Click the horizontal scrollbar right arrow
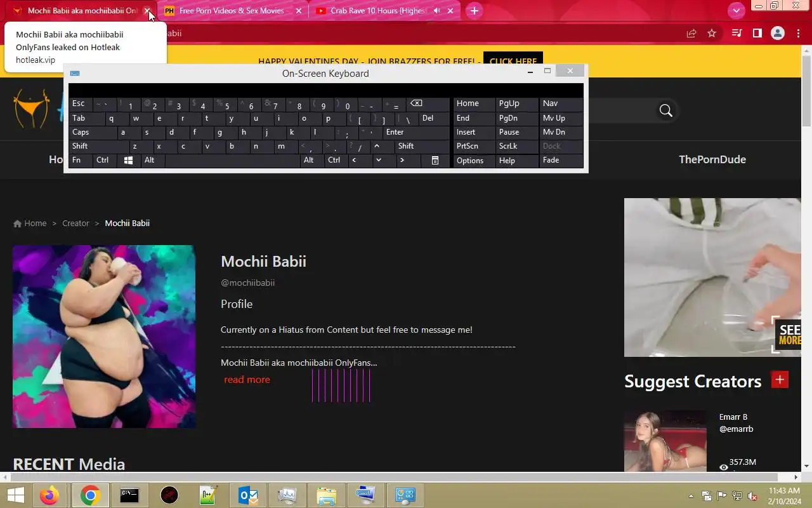812x508 pixels. click(797, 477)
